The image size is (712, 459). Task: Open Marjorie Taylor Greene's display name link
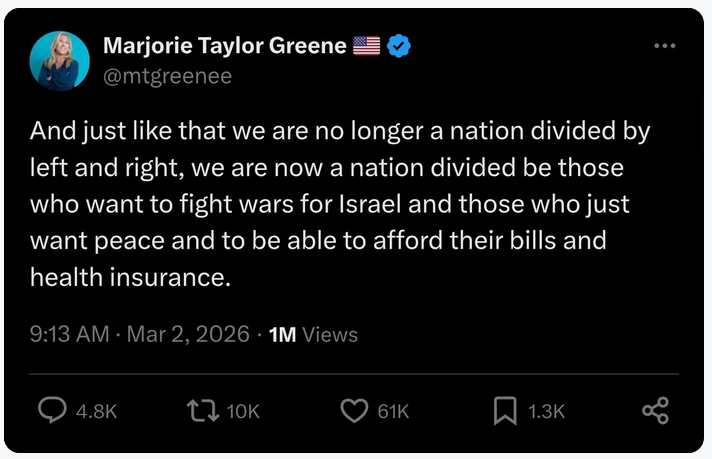[x=225, y=46]
